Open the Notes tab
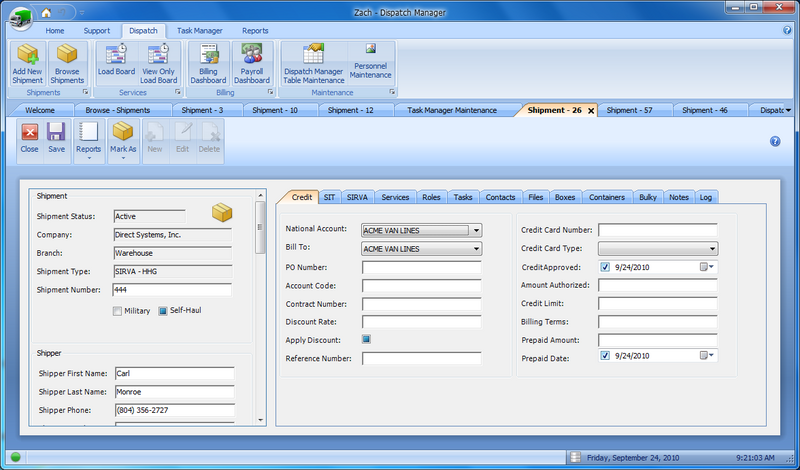The width and height of the screenshot is (800, 470). pyautogui.click(x=679, y=197)
